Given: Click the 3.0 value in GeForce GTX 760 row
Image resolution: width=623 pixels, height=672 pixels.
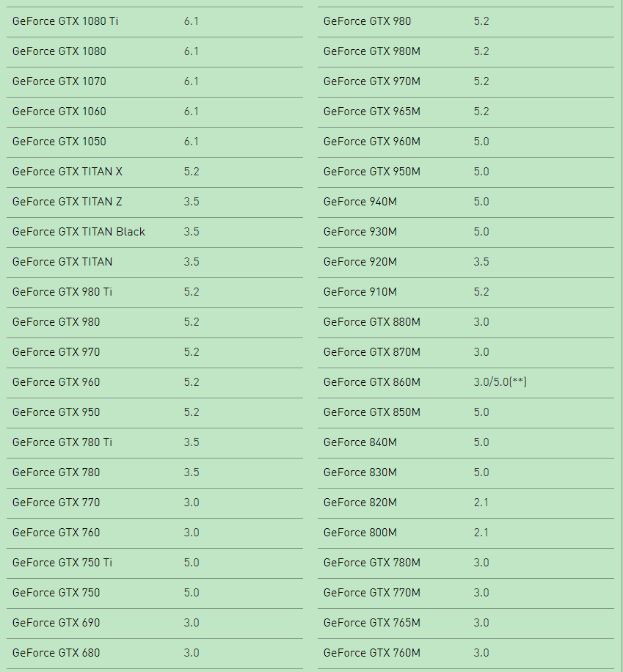Looking at the screenshot, I should [x=192, y=533].
